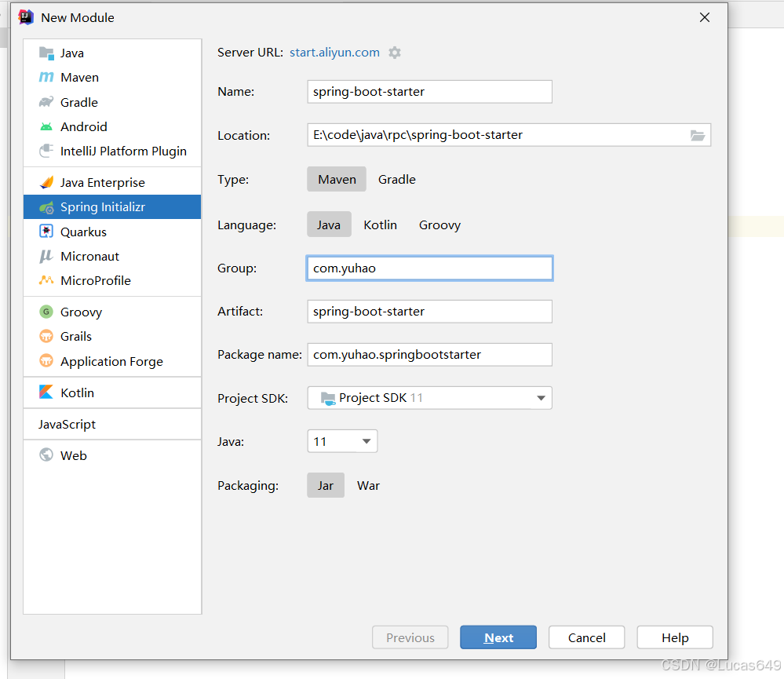Select Gradle in module type list
The width and height of the screenshot is (784, 679).
(x=112, y=102)
